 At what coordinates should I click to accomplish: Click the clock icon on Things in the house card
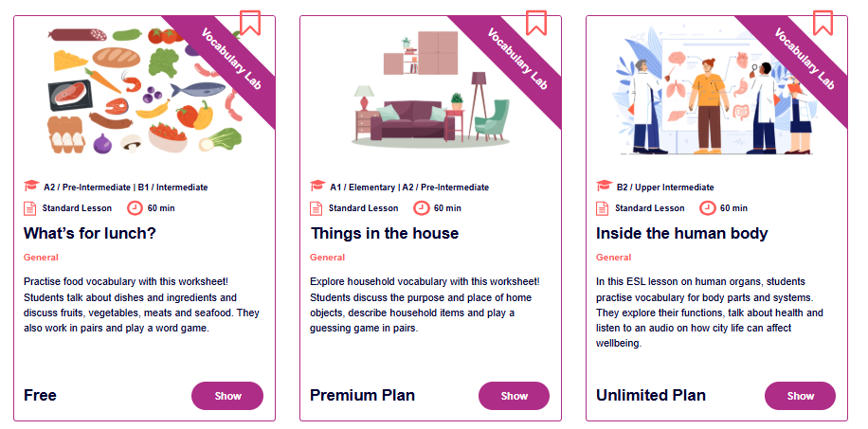421,208
